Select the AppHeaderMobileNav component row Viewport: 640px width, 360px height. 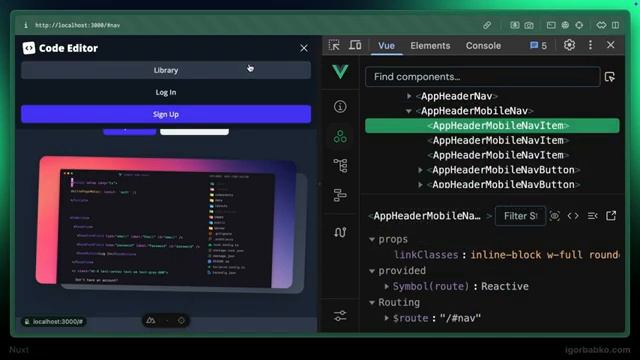[x=475, y=111]
